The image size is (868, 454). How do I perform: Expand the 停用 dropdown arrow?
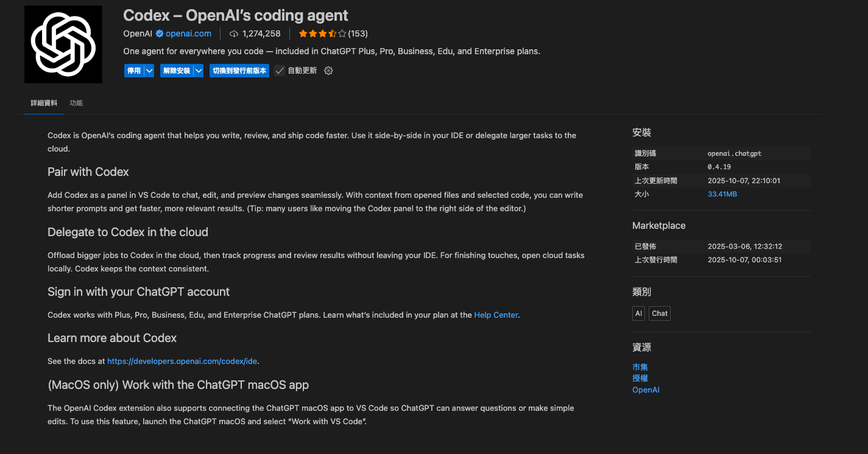149,71
